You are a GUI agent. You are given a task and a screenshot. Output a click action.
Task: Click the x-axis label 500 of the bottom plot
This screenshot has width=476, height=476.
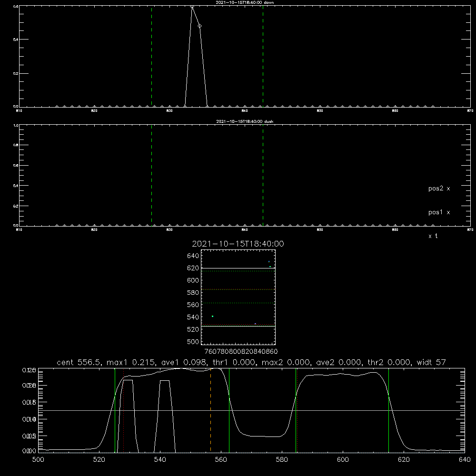click(x=38, y=460)
